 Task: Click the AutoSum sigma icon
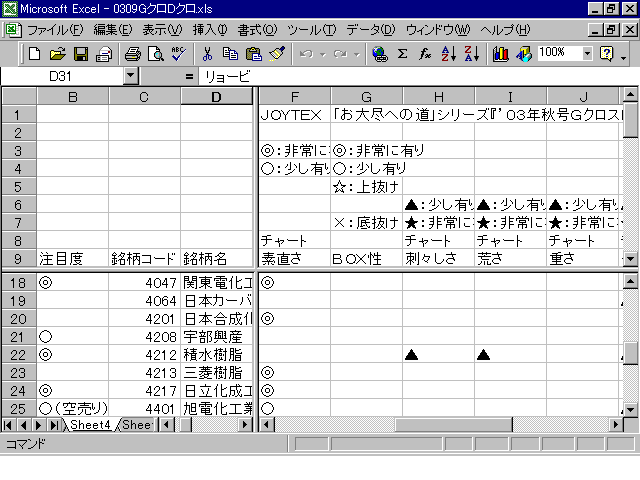tap(402, 54)
